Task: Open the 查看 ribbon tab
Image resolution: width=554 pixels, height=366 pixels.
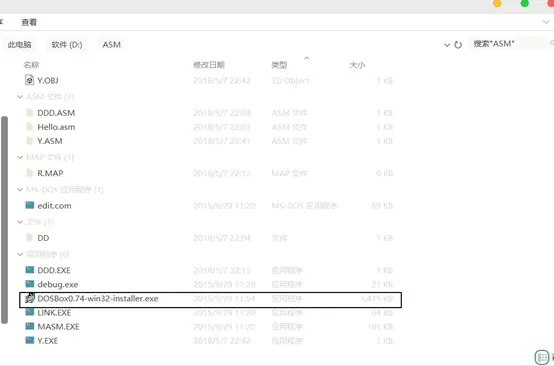Action: [x=29, y=22]
